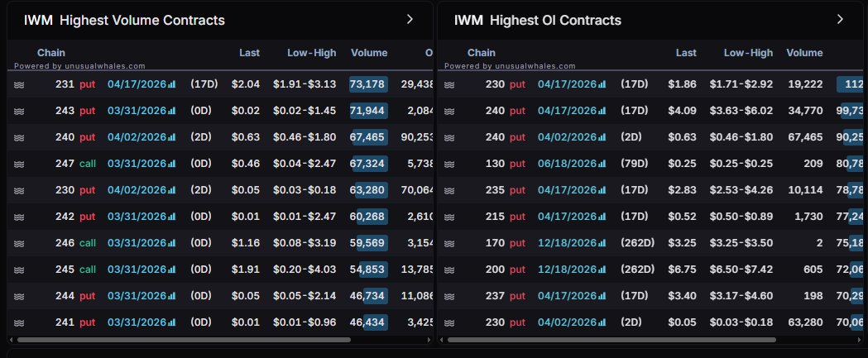
Task: Sort Highest Volume table by Last column
Action: 249,53
